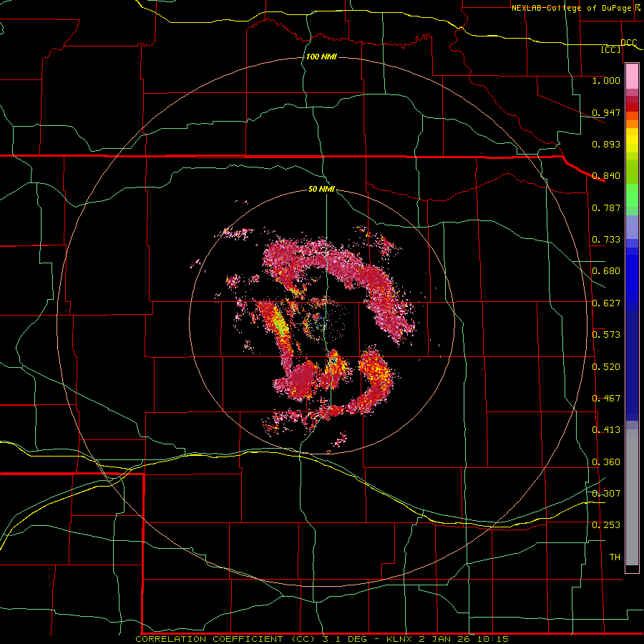Click the 0.307 legend value

[x=606, y=493]
